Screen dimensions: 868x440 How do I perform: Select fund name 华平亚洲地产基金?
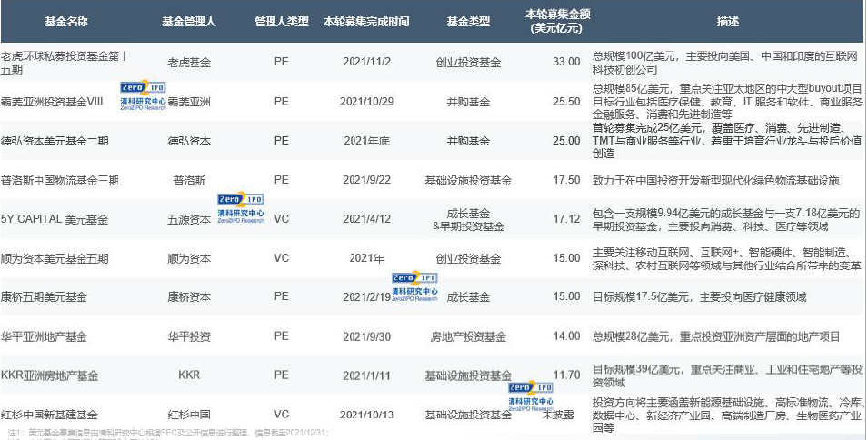[x=44, y=337]
